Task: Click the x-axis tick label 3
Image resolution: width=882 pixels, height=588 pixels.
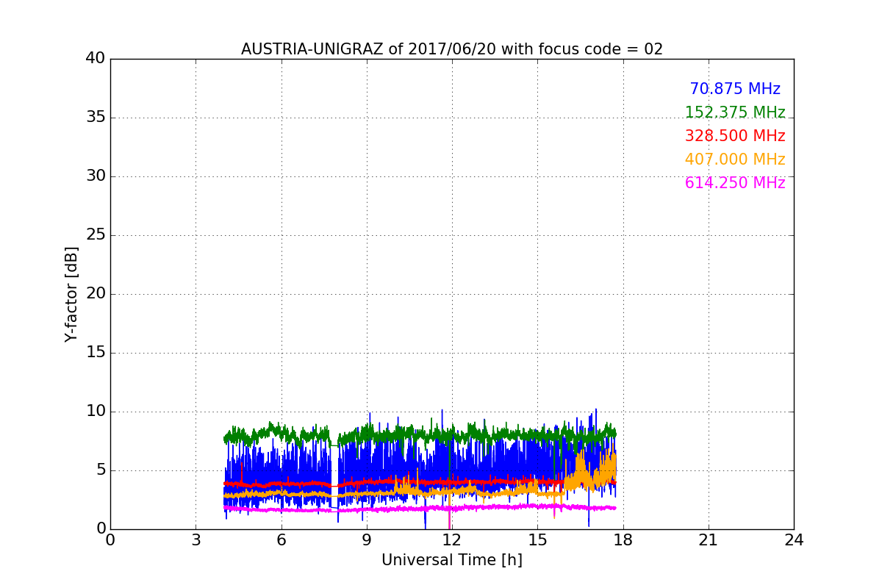Action: (x=196, y=540)
